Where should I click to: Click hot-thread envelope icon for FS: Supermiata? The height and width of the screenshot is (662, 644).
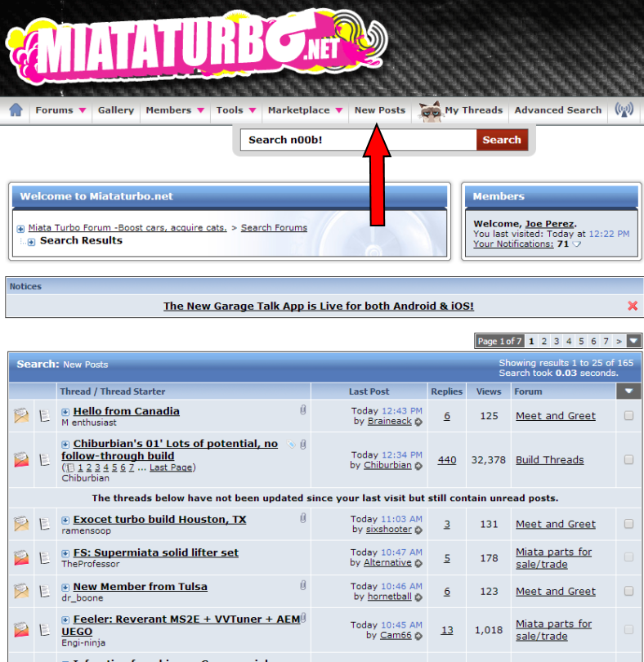tap(21, 557)
